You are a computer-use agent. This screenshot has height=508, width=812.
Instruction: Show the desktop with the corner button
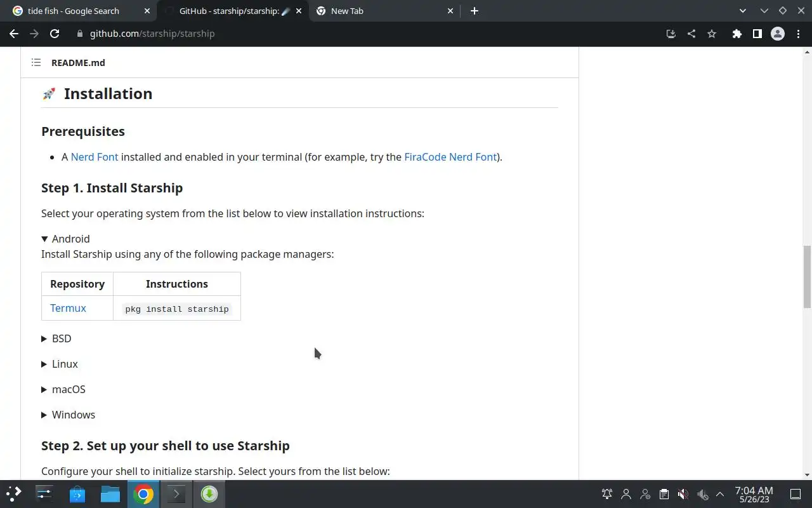pyautogui.click(x=796, y=494)
